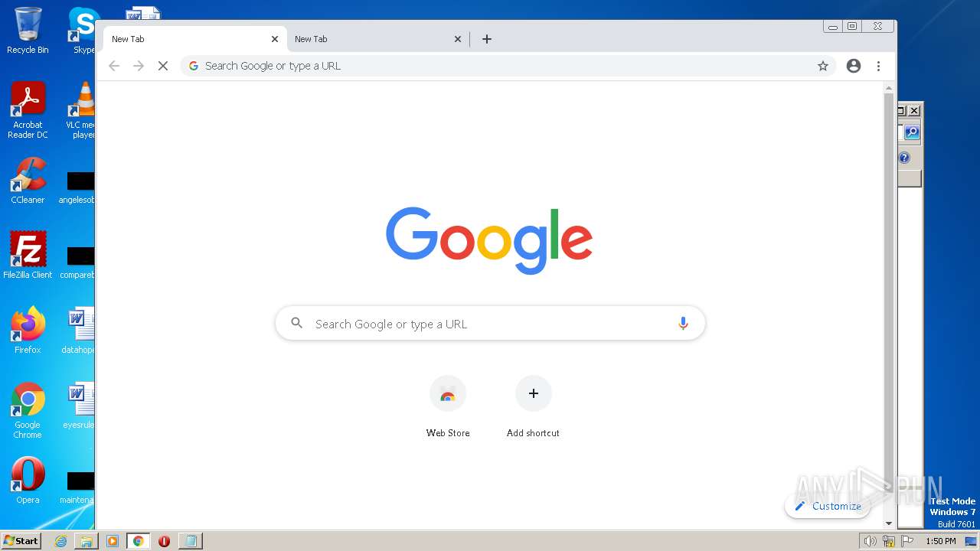Click the back navigation arrow
Image resolution: width=980 pixels, height=551 pixels.
click(x=114, y=66)
